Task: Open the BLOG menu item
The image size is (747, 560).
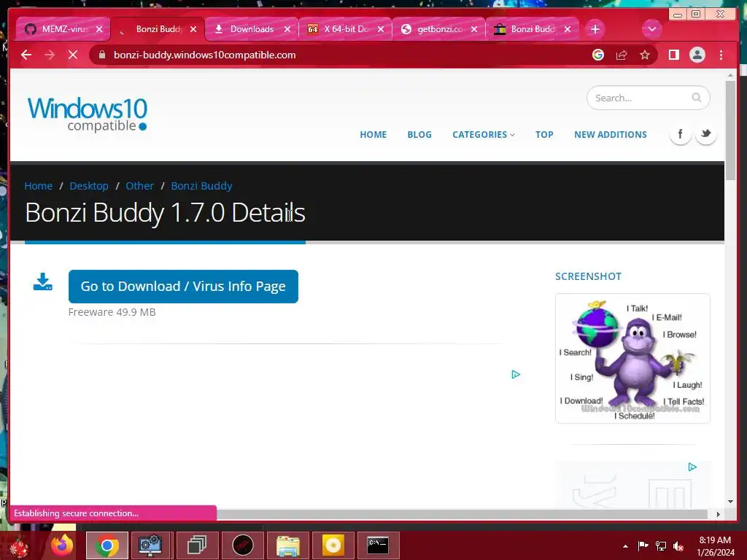Action: click(419, 135)
